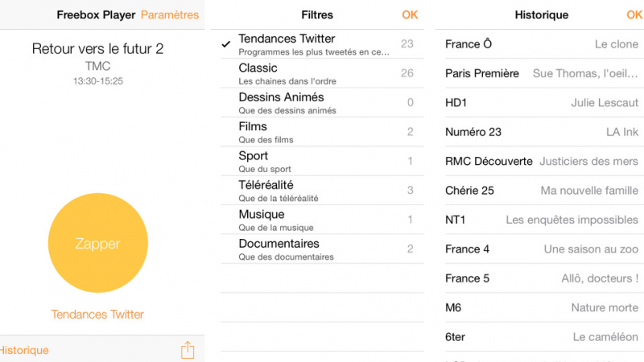Image resolution: width=644 pixels, height=362 pixels.
Task: Open the France Ô history entry
Action: [541, 44]
